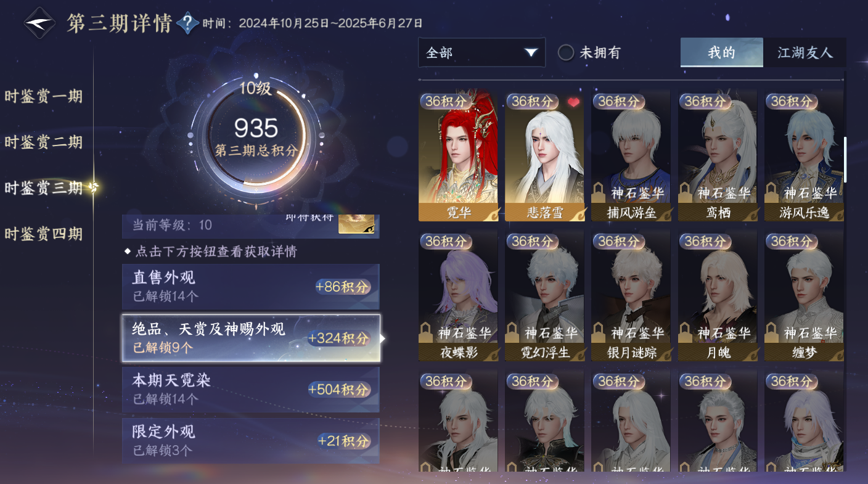This screenshot has height=484, width=868.
Task: Select the 月魄 hairstyle thumbnail
Action: pyautogui.click(x=718, y=296)
